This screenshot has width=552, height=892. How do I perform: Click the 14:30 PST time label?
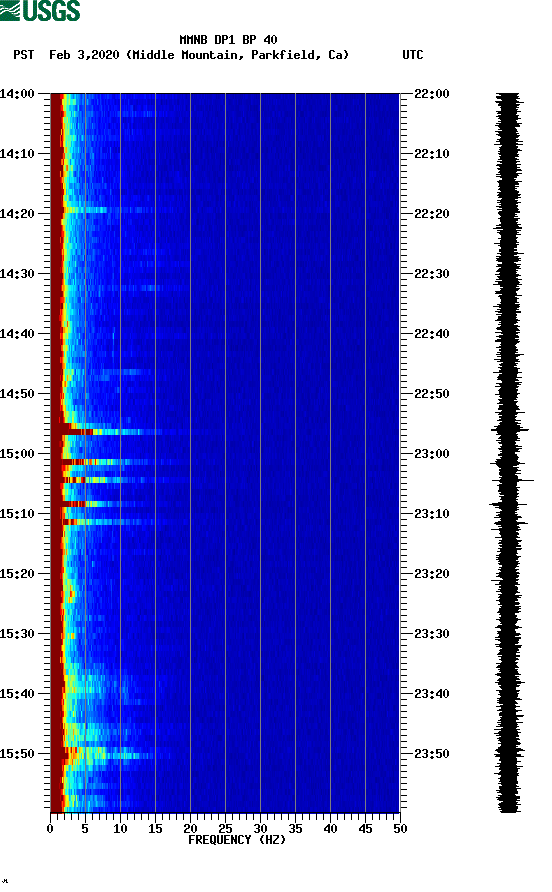tap(17, 274)
